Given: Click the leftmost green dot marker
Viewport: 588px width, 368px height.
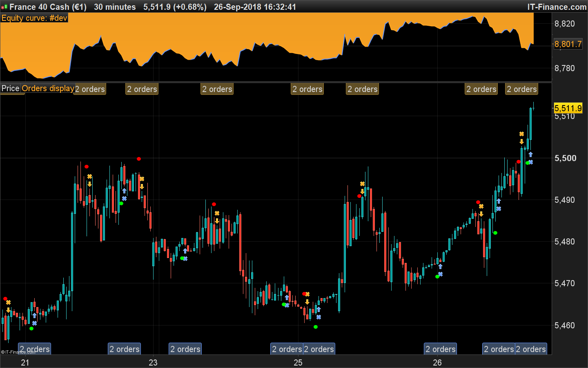Looking at the screenshot, I should [x=31, y=328].
